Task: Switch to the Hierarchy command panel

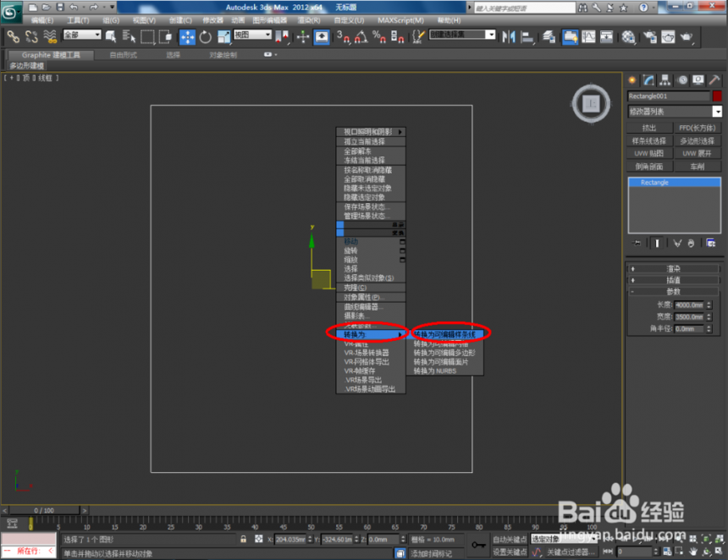Action: (x=665, y=80)
